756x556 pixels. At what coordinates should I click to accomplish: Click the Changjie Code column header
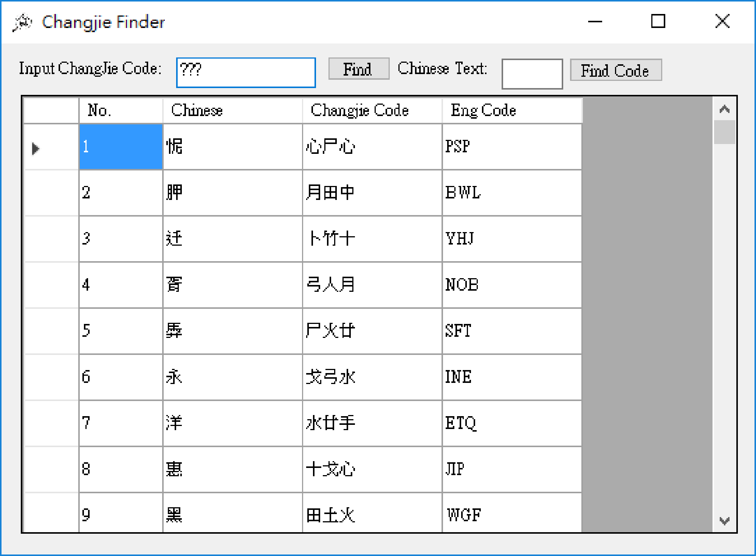372,110
